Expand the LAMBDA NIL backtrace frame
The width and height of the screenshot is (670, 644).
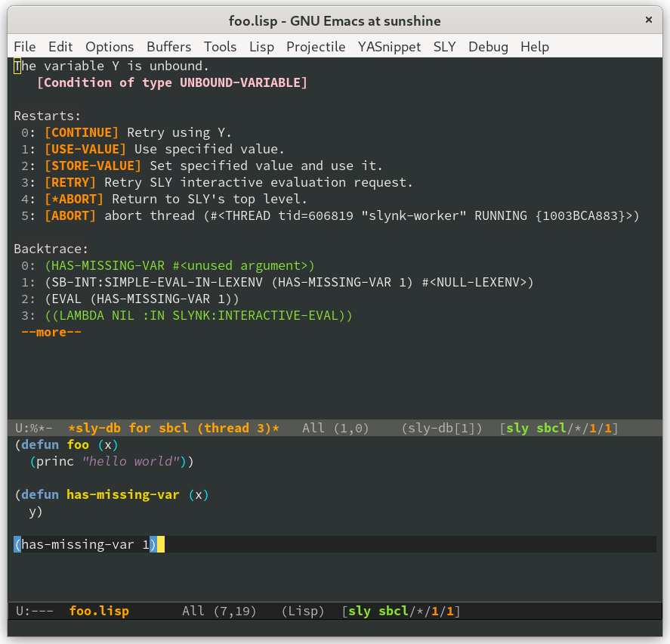(x=198, y=316)
